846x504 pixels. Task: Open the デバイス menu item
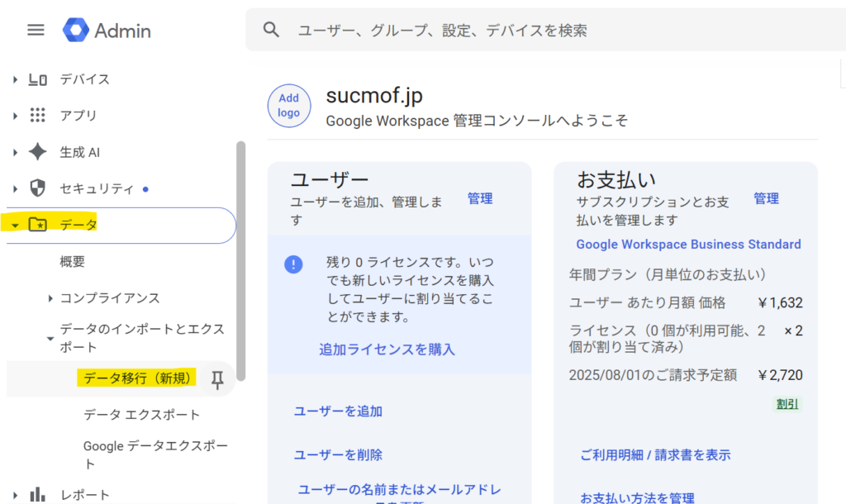[85, 79]
